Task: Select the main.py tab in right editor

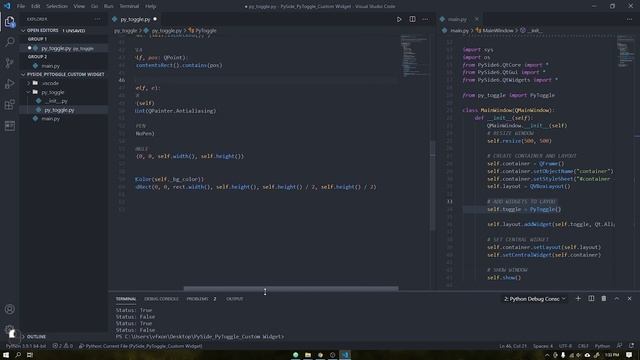Action: pos(457,19)
